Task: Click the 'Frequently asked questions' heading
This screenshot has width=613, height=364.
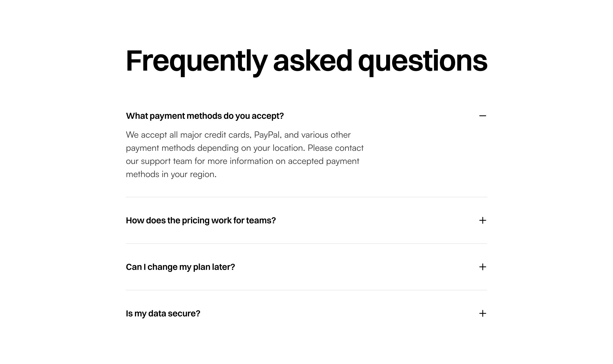Action: [x=307, y=62]
